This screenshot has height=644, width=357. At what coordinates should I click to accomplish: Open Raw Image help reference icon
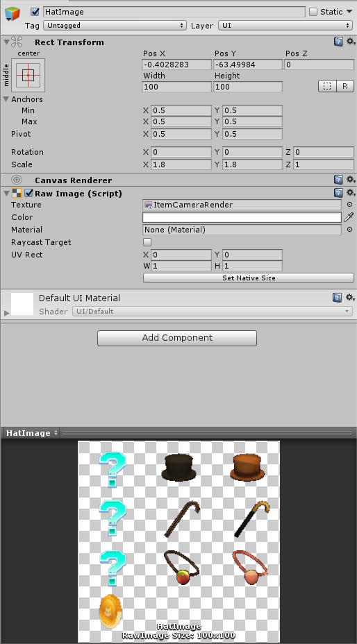point(338,193)
